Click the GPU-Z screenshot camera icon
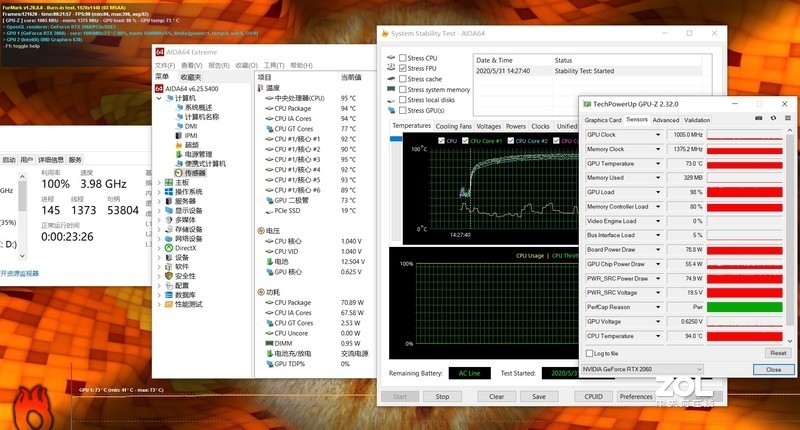This screenshot has width=800, height=430. (758, 119)
